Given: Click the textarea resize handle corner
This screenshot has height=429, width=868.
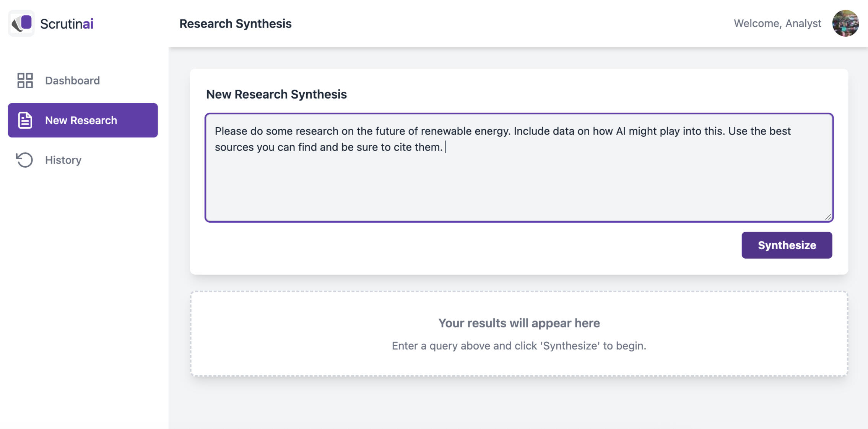Looking at the screenshot, I should point(828,217).
